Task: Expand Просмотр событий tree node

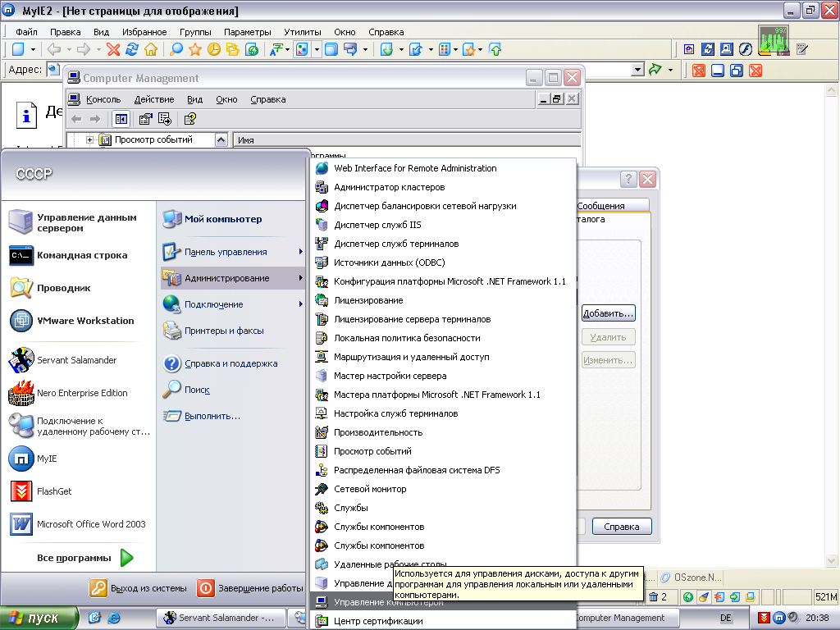Action: [x=90, y=139]
